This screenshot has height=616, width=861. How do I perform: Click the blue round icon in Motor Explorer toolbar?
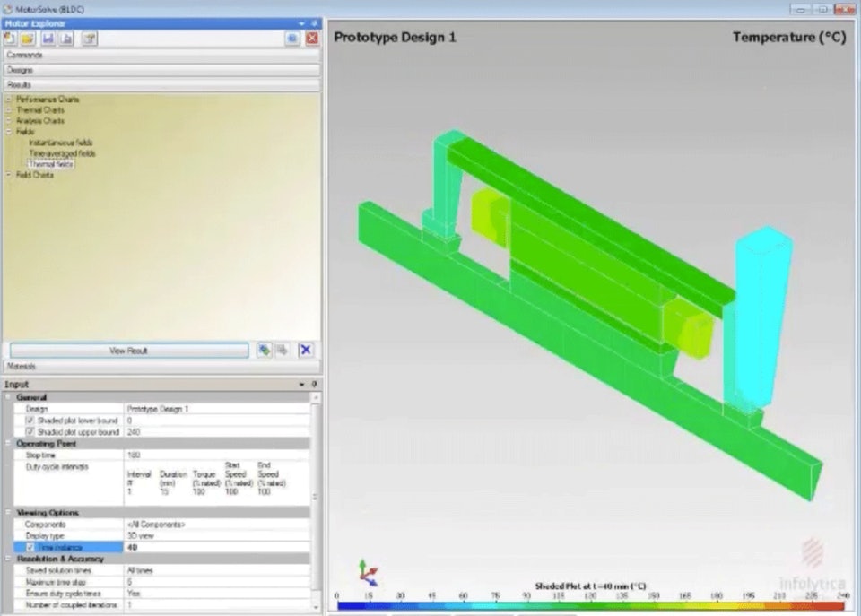tap(292, 39)
